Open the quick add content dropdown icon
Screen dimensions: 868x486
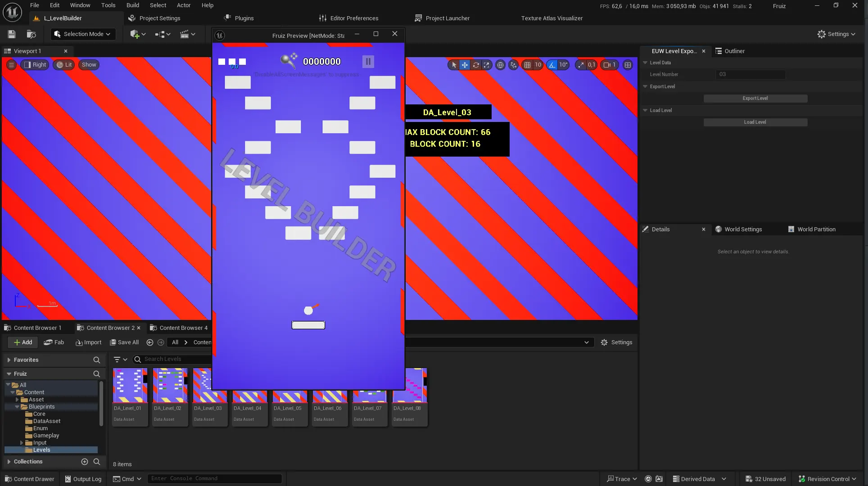[x=138, y=34]
